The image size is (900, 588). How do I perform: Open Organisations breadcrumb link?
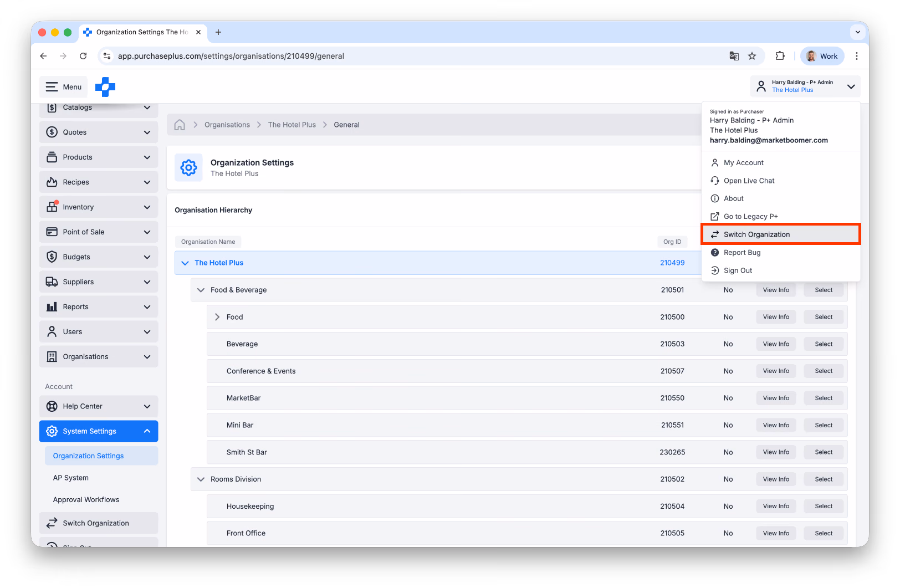click(227, 125)
